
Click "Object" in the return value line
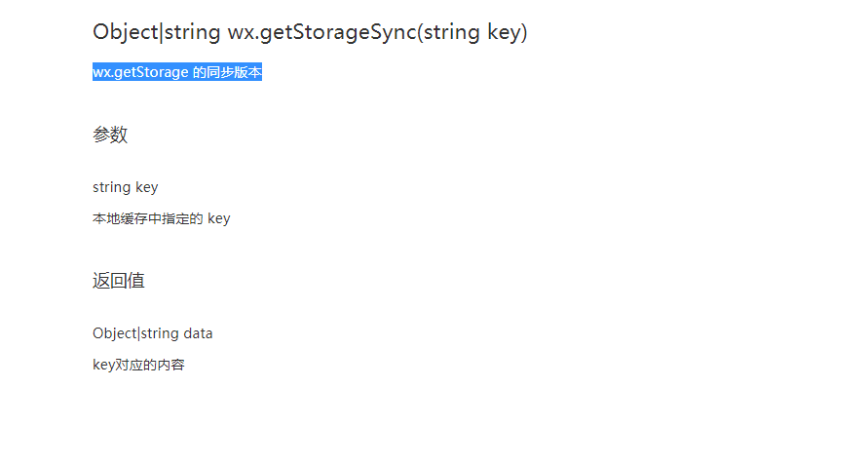click(x=114, y=333)
